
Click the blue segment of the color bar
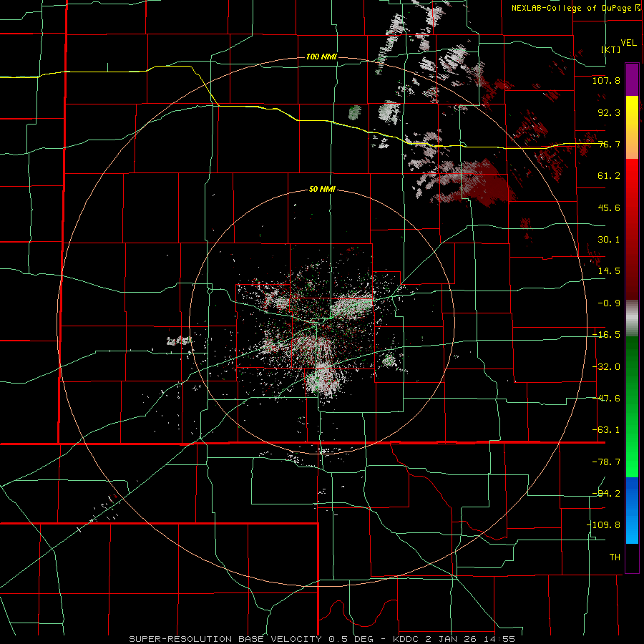(x=632, y=510)
